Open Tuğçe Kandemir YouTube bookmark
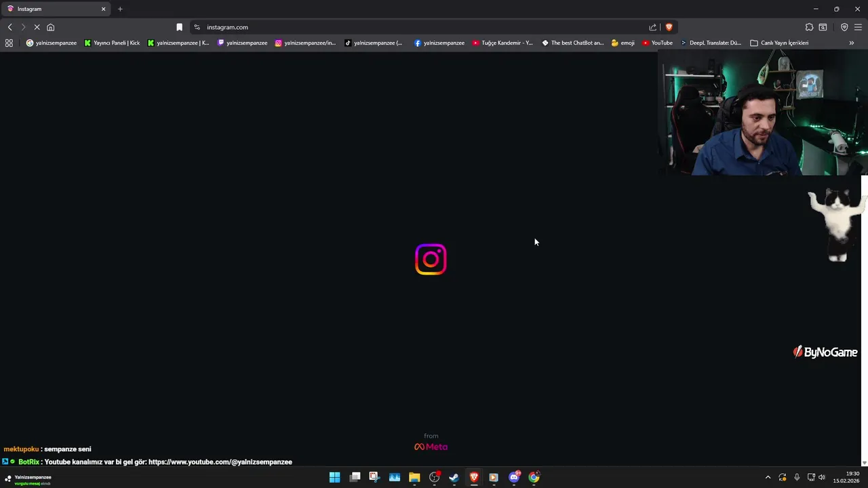This screenshot has height=488, width=868. 502,43
